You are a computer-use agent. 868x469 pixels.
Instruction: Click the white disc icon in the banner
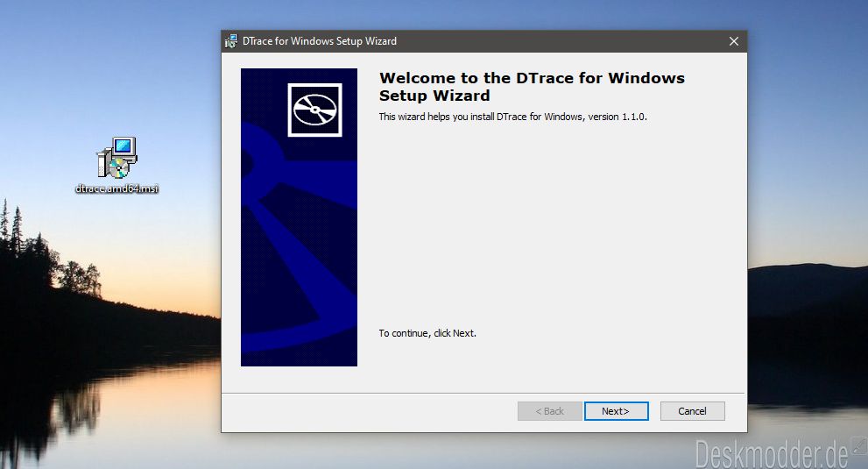[x=314, y=110]
